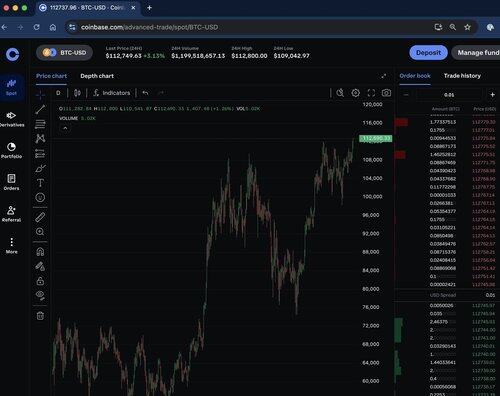
Task: Collapse the volume indicator legend chevron
Action: (x=65, y=128)
